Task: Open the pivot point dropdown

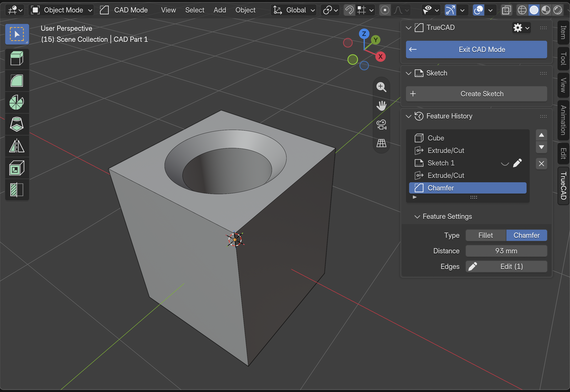Action: coord(330,10)
